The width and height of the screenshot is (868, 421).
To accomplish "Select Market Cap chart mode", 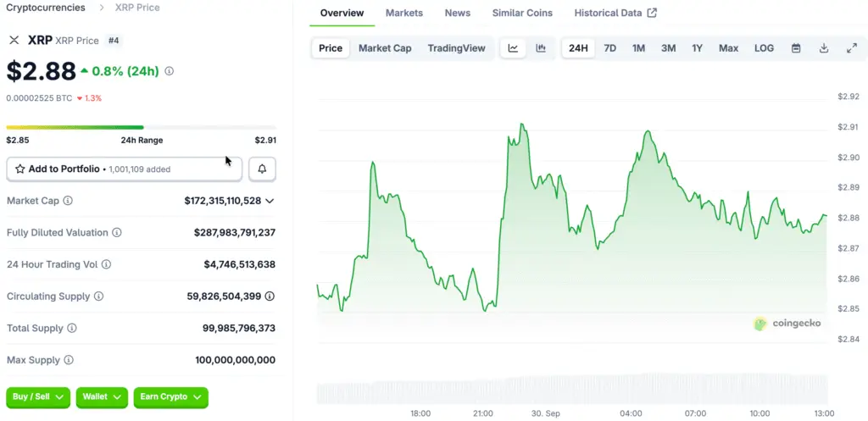I will (x=385, y=48).
